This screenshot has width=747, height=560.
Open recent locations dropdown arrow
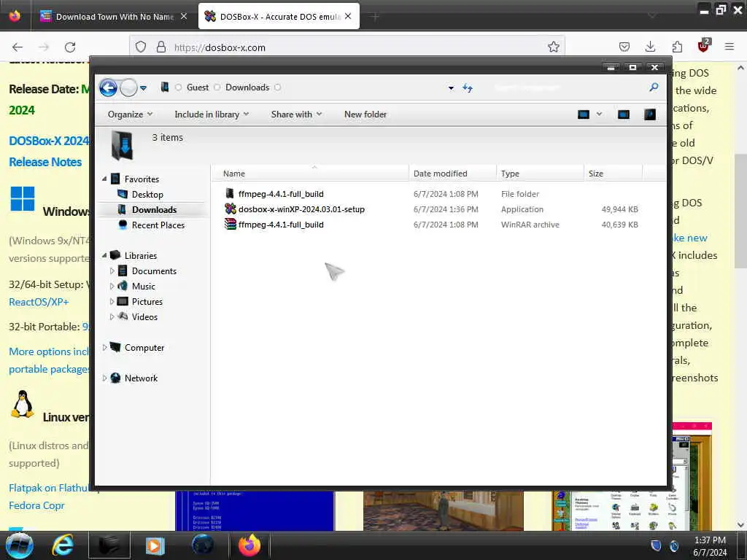pos(144,88)
